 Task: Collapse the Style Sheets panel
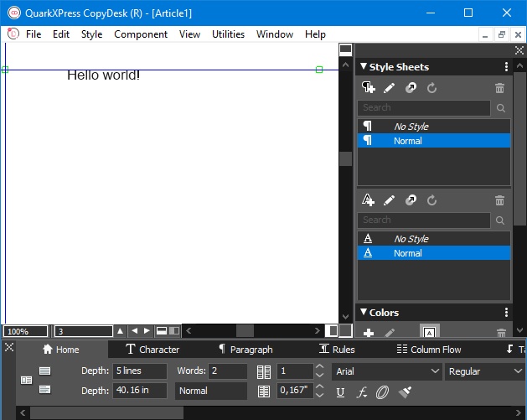364,67
